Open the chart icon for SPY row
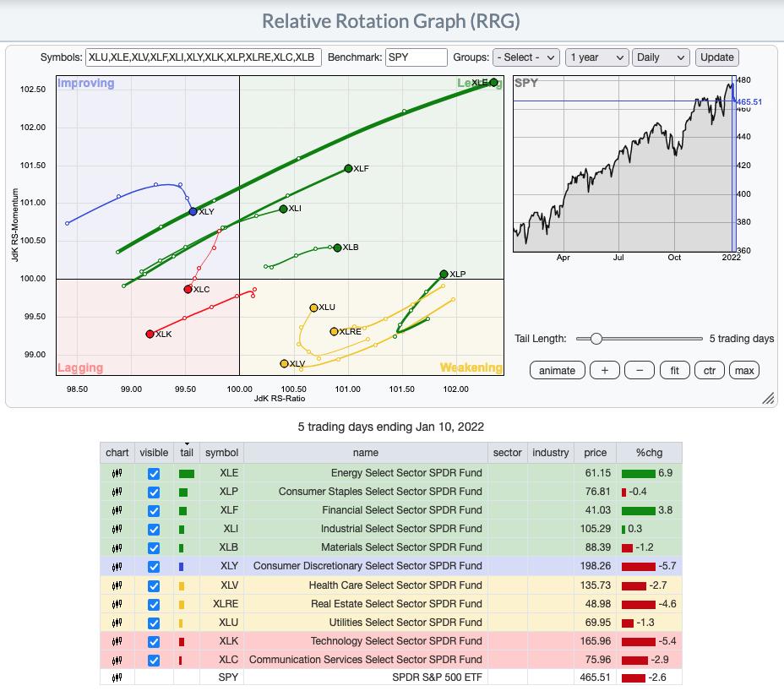The width and height of the screenshot is (784, 691). tap(117, 677)
